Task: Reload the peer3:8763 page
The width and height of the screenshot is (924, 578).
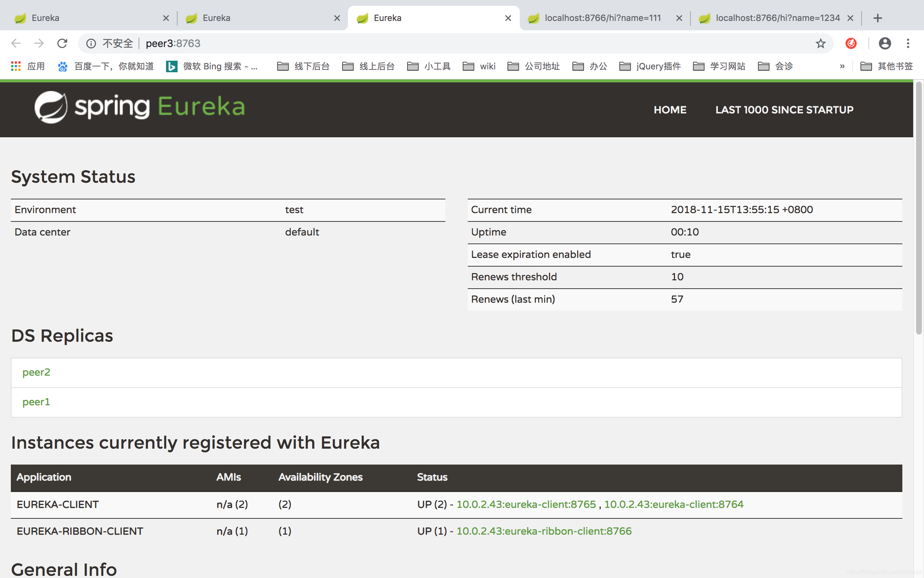Action: pos(62,43)
